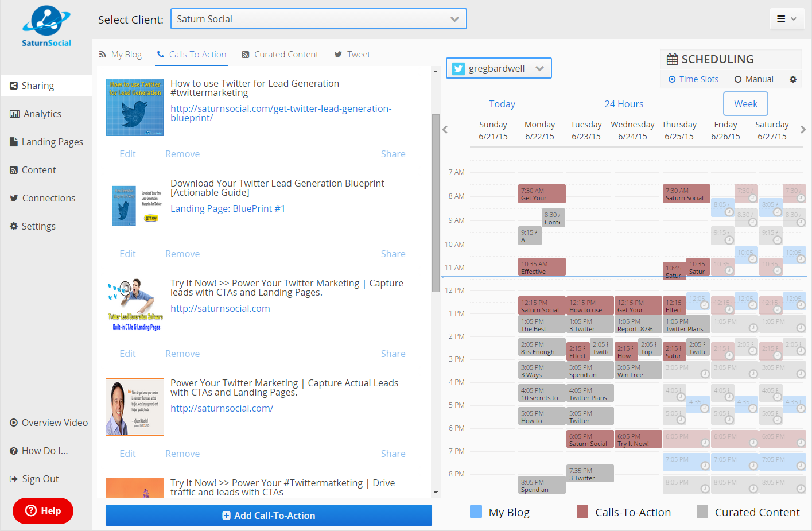Open the red Help button

pyautogui.click(x=43, y=511)
